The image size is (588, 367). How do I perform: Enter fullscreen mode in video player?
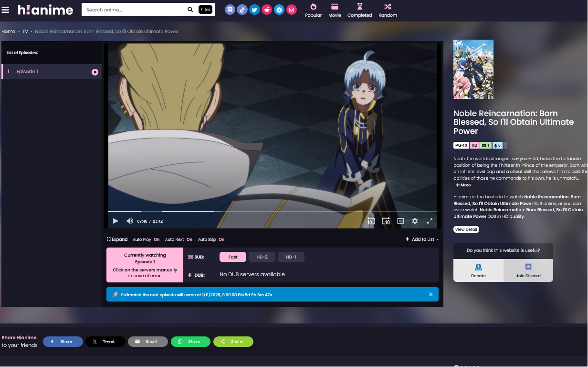[x=430, y=221]
